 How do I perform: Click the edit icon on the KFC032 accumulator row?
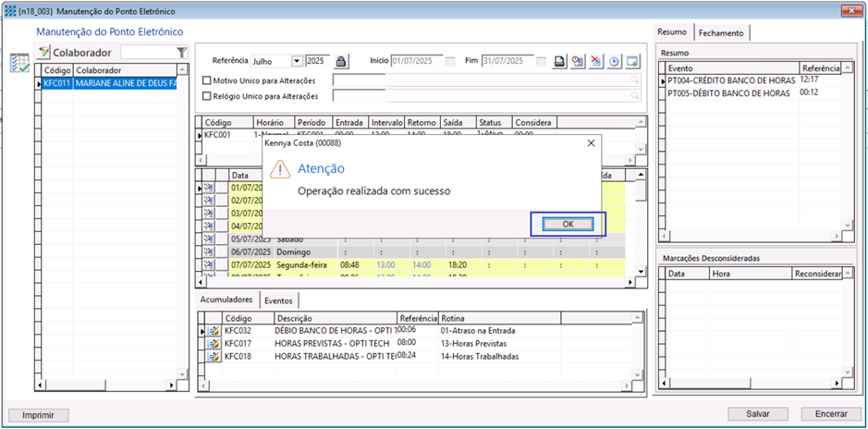click(x=214, y=330)
